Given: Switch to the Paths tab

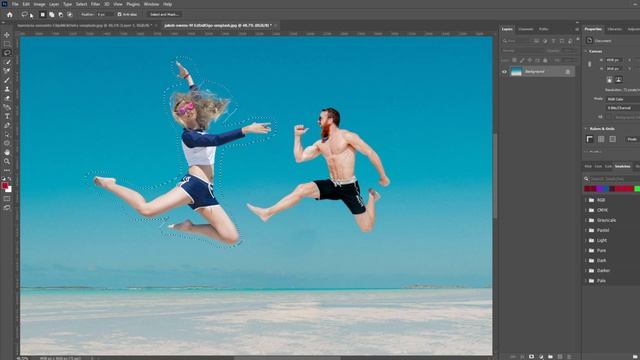Looking at the screenshot, I should (543, 29).
